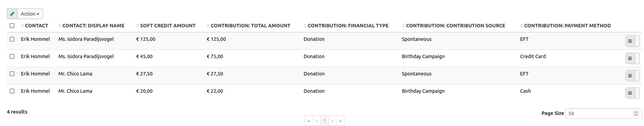Viewport: 644px width, 126px height.
Task: Go to previous page arrow
Action: click(x=317, y=121)
